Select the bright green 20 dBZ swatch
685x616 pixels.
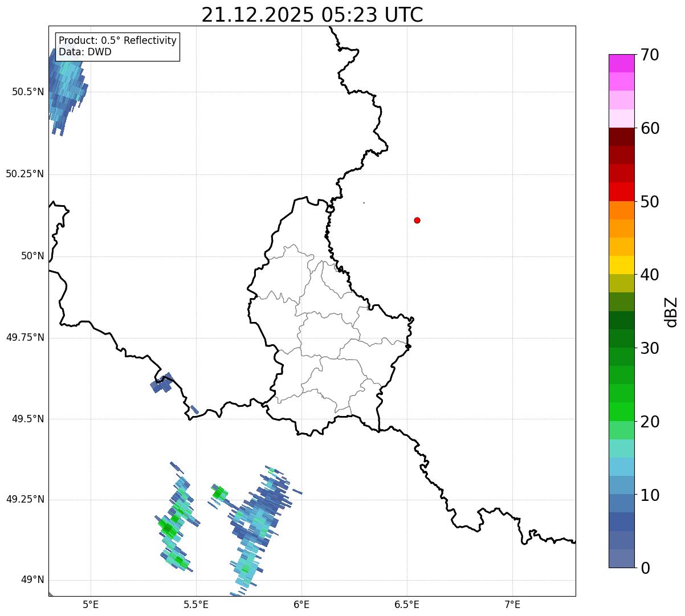pos(622,411)
